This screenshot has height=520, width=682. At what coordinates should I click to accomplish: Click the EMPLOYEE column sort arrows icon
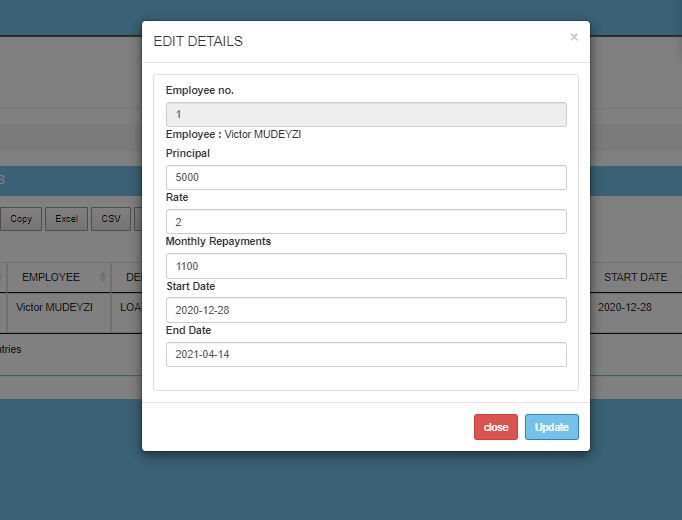click(x=103, y=277)
